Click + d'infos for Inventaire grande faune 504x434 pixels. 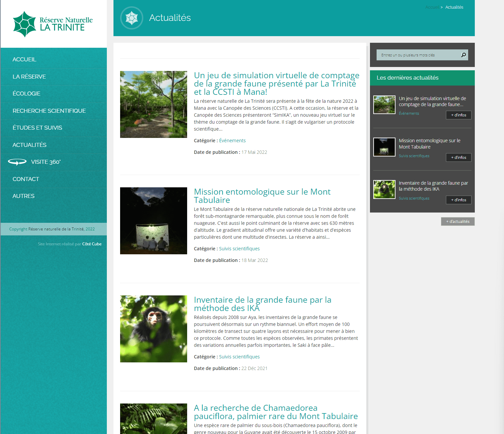coord(459,200)
